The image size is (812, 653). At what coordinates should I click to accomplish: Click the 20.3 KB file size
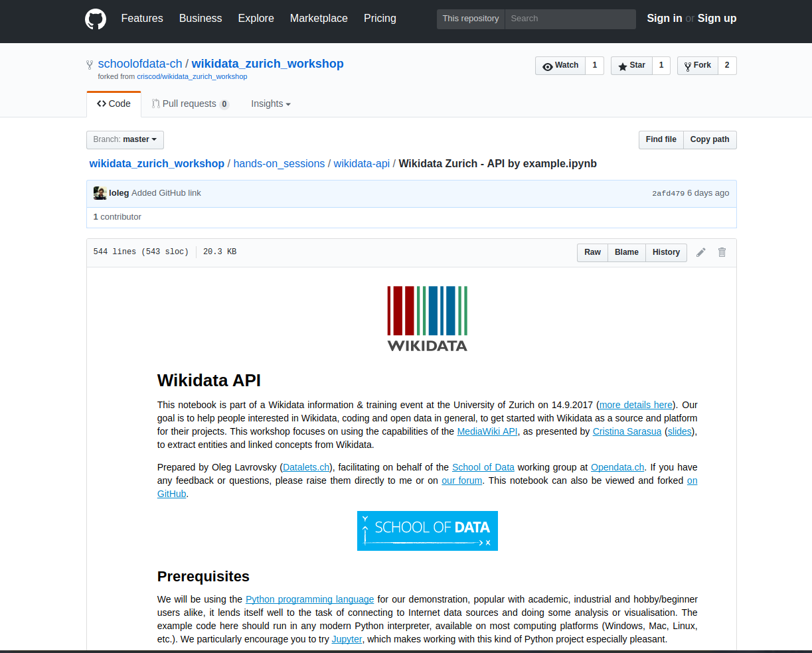pyautogui.click(x=220, y=252)
